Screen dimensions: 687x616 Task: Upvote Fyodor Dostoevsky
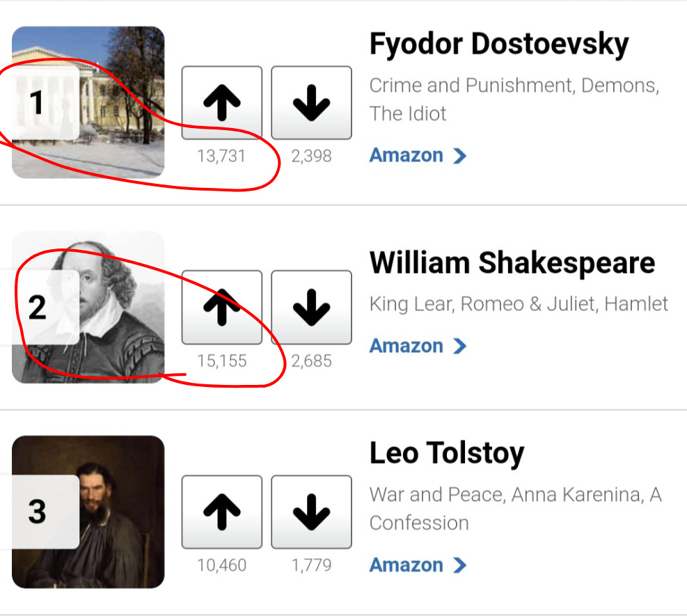click(x=221, y=103)
